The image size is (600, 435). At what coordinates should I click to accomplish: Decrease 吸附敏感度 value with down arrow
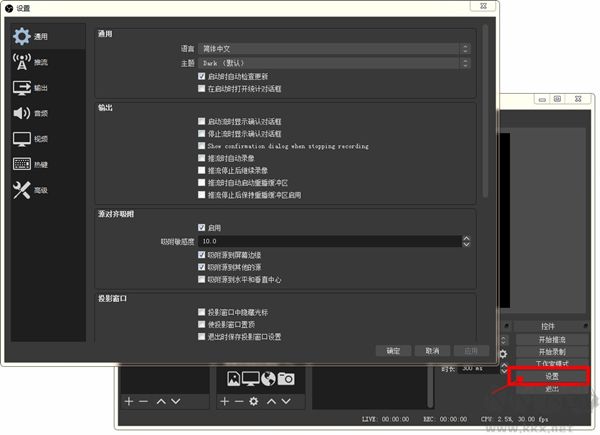click(466, 244)
